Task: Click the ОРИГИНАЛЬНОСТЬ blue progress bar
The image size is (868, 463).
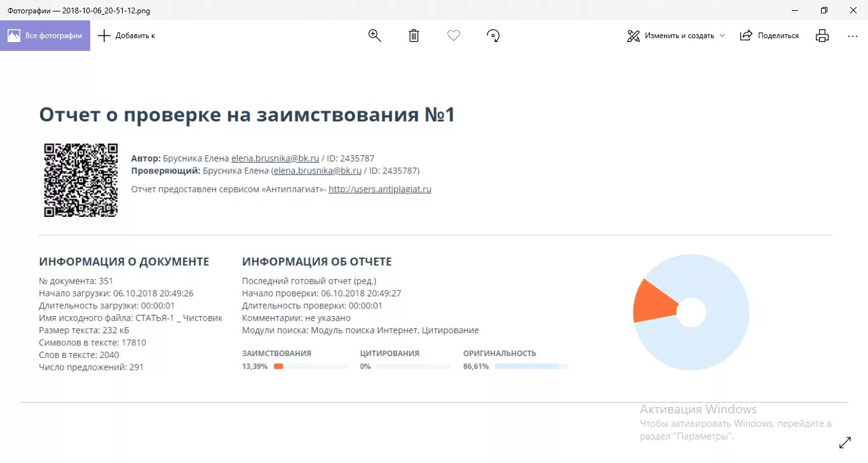Action: pyautogui.click(x=531, y=366)
